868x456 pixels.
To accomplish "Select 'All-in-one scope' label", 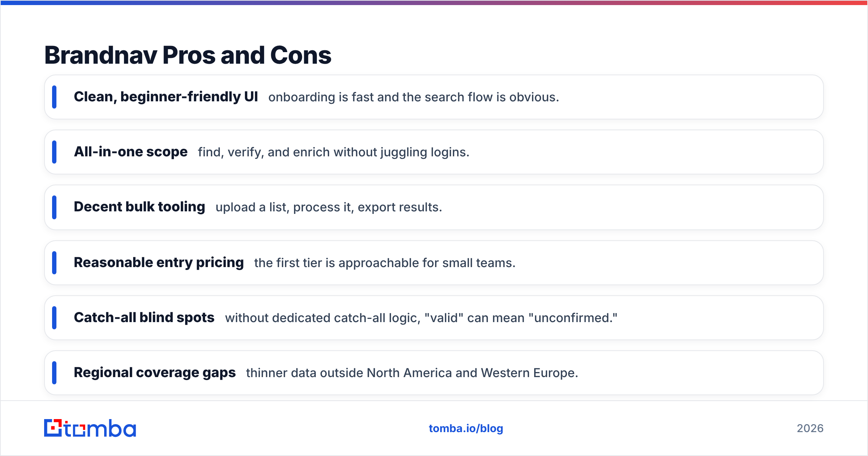I will point(131,152).
